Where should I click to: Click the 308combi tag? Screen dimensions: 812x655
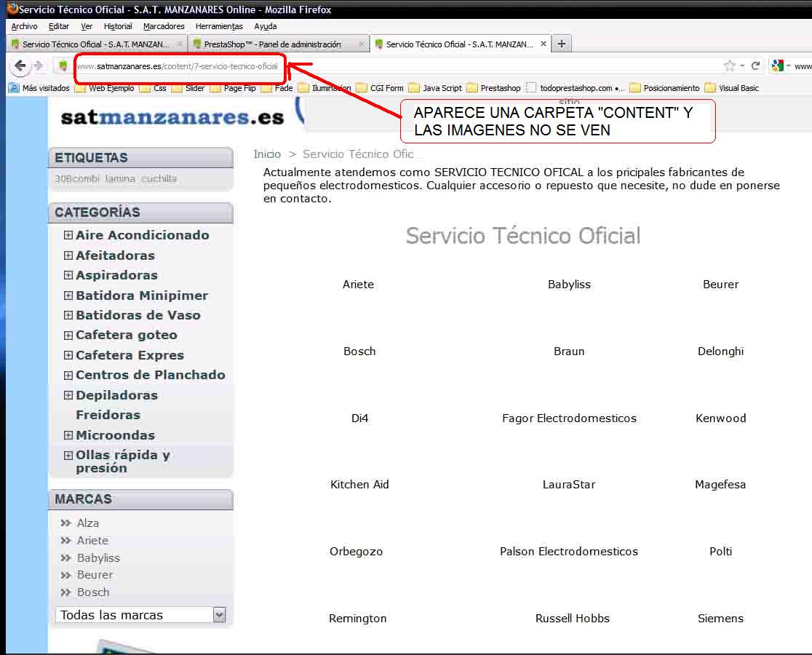[x=76, y=178]
